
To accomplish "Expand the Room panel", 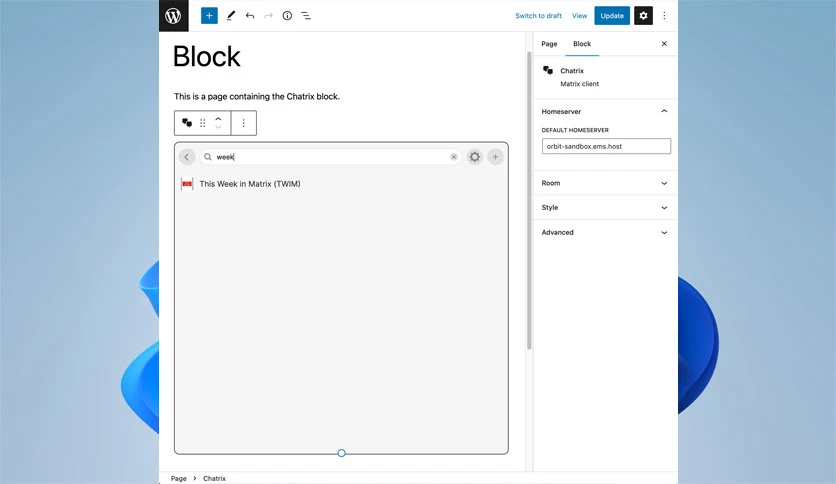I will click(605, 183).
